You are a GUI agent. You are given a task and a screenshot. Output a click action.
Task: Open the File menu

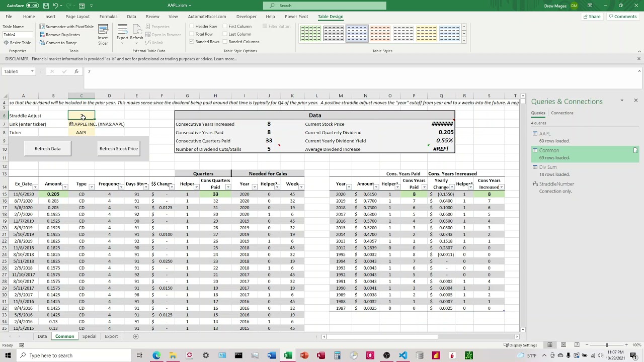tap(9, 17)
